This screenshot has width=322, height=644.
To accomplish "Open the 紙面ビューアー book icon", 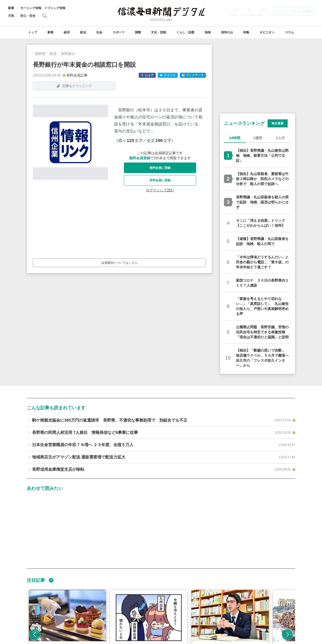I will click(x=265, y=11).
